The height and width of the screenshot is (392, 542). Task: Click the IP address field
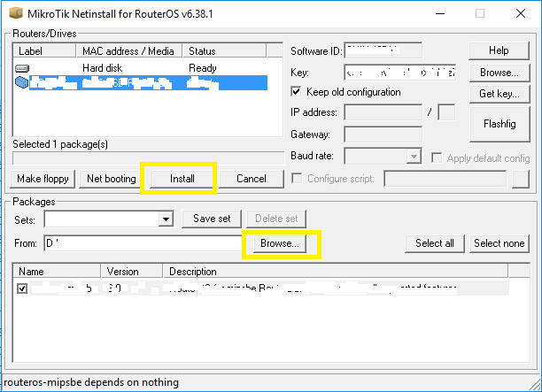(383, 112)
